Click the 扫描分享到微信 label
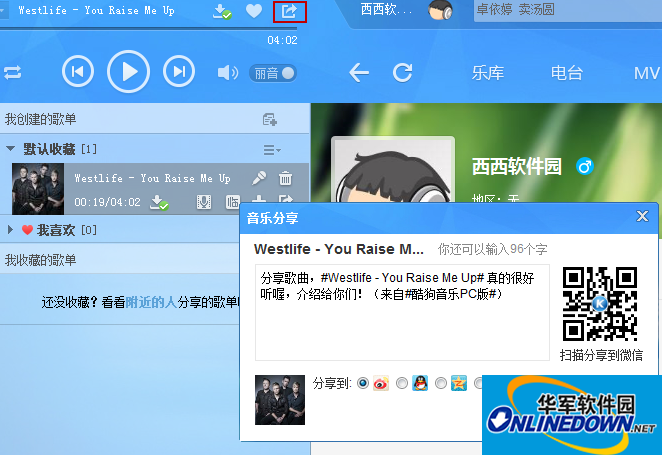Viewport: 662px width, 455px height. [601, 355]
